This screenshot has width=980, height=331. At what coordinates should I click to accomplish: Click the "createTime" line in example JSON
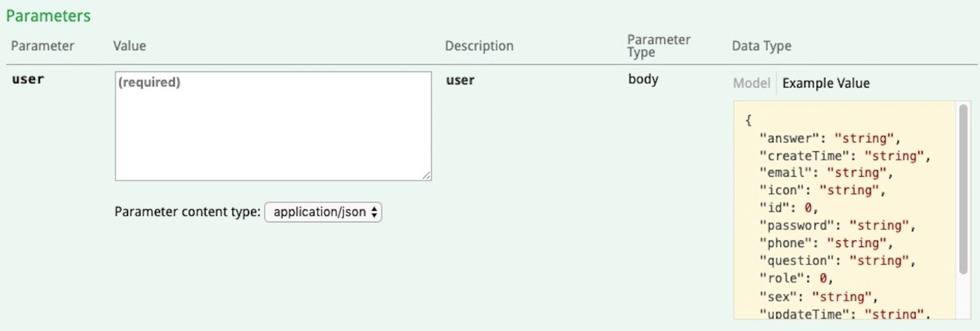(845, 156)
